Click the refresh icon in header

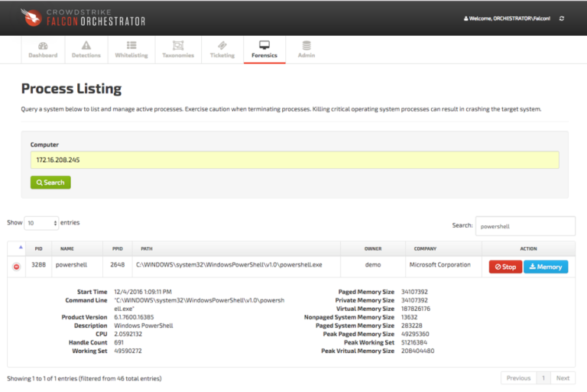(x=563, y=18)
